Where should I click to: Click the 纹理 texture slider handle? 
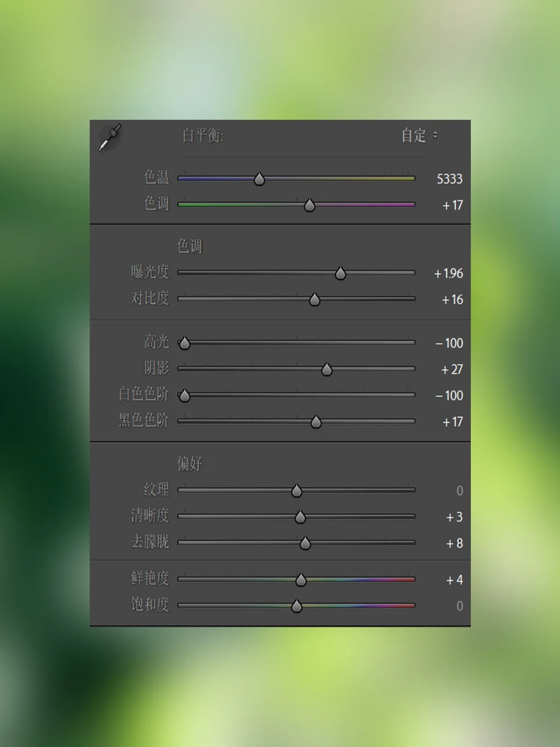pos(296,491)
